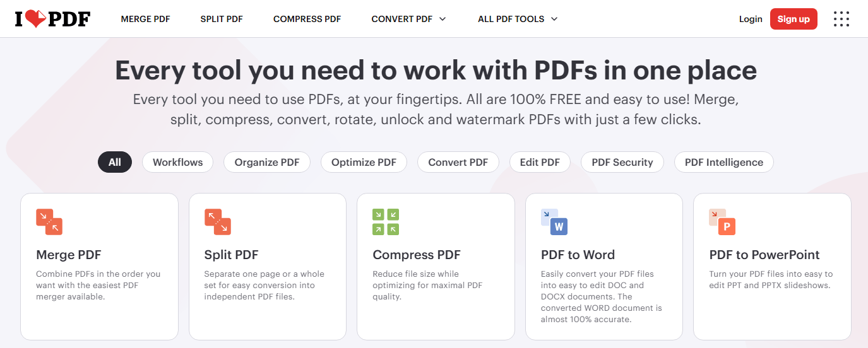Select the PDF Intelligence filter tab
This screenshot has height=348, width=868.
pos(723,162)
